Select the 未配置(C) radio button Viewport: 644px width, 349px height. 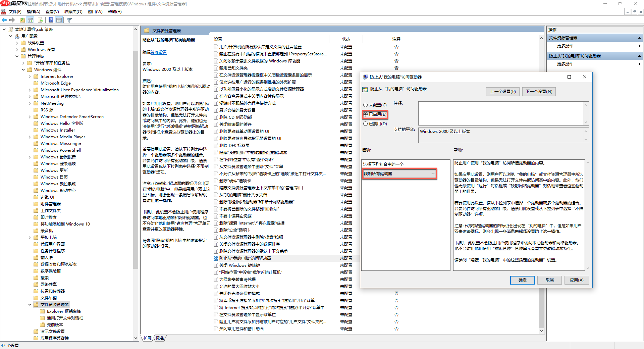point(366,105)
